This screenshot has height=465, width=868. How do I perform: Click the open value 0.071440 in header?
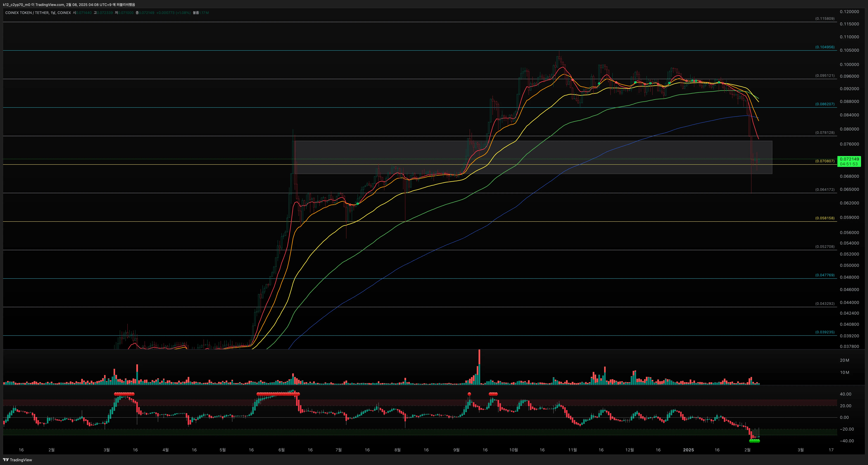[x=84, y=13]
